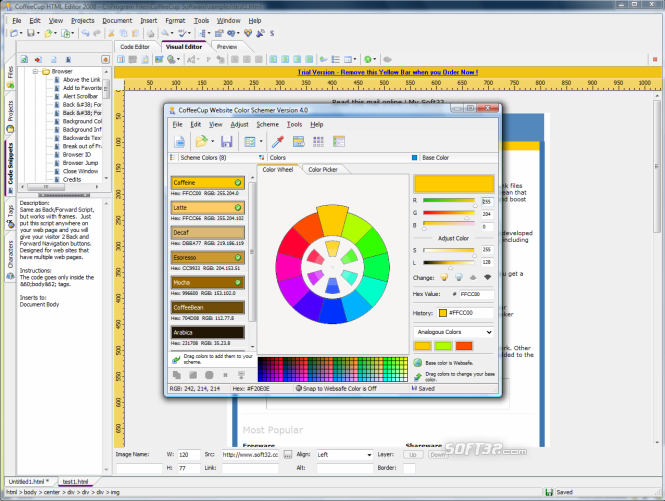The height and width of the screenshot is (501, 665).
Task: Open the Characters side panel tab
Action: point(10,259)
